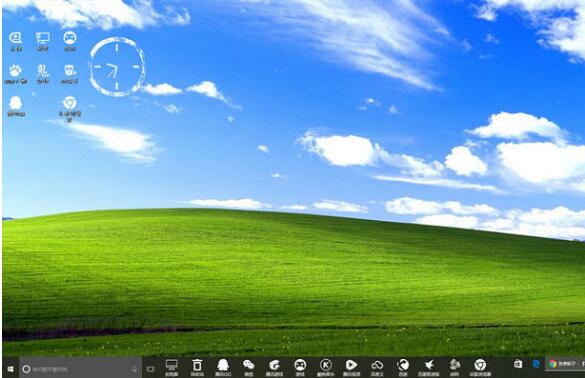Click the analog clock desktop widget
585x378 pixels.
pos(117,67)
